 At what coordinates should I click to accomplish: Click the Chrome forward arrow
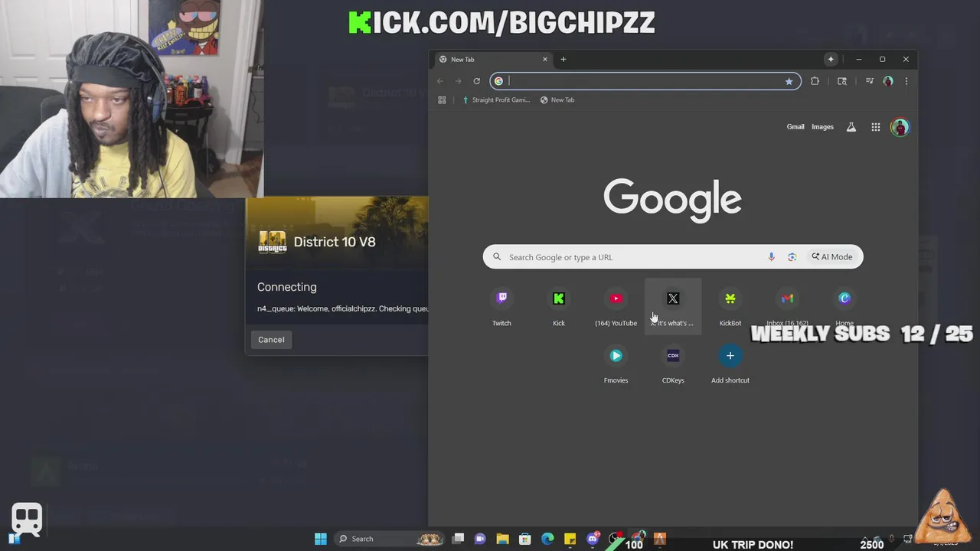point(458,81)
